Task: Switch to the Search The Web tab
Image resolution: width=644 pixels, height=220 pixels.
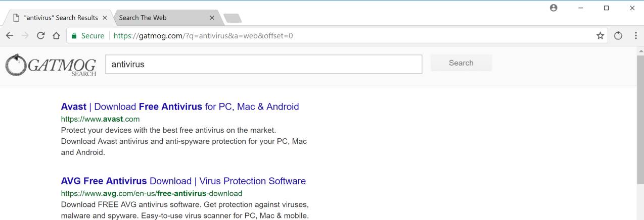Action: click(x=162, y=18)
